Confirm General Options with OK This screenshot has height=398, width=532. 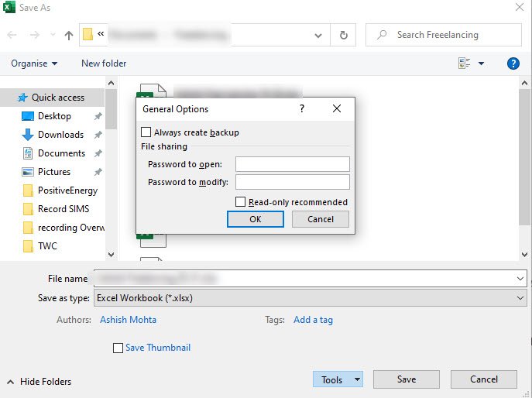256,219
